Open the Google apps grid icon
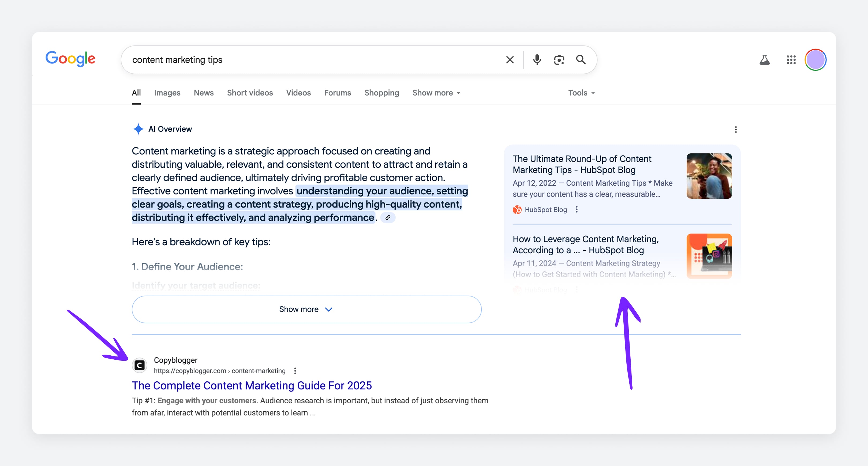This screenshot has height=466, width=868. (x=791, y=60)
